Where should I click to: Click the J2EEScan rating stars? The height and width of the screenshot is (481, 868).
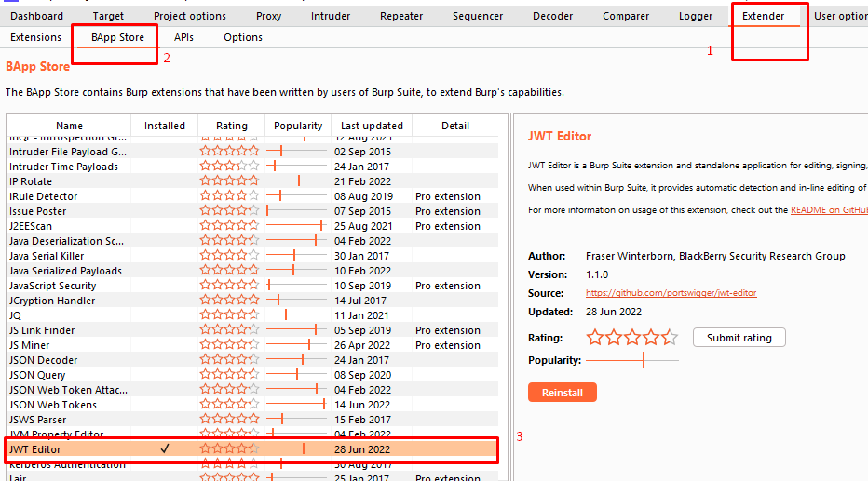coord(229,225)
